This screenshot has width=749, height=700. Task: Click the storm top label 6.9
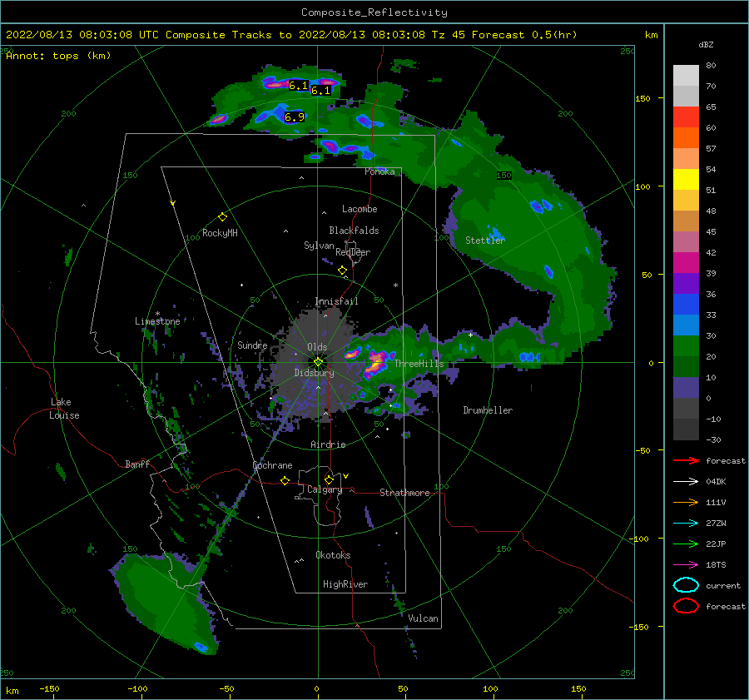click(295, 117)
